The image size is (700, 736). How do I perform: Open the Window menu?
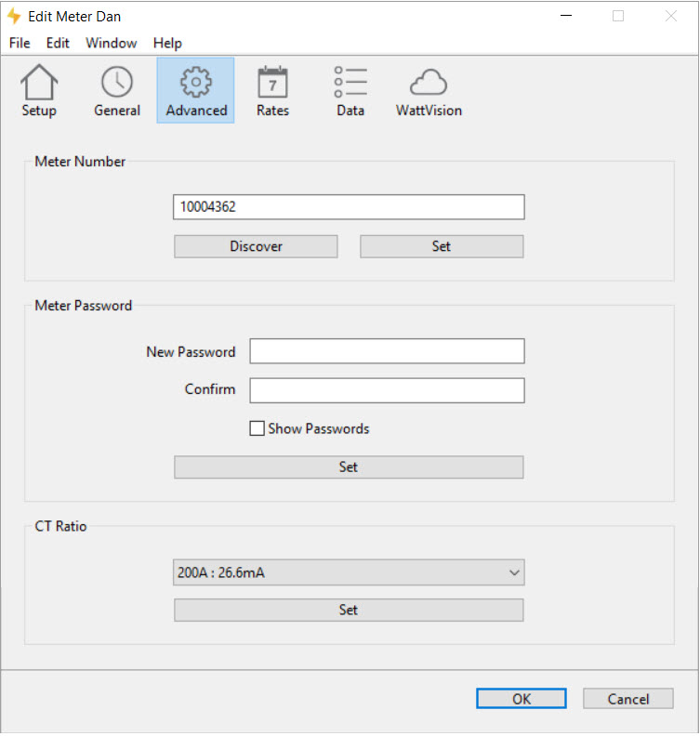coord(111,43)
